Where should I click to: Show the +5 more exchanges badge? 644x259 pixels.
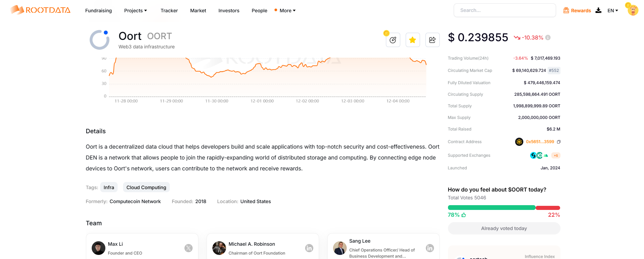tap(556, 155)
